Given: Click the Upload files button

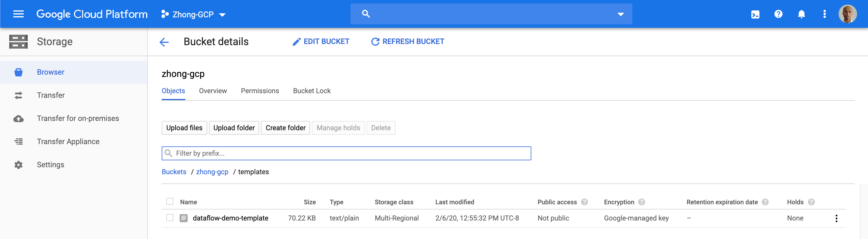Looking at the screenshot, I should pos(184,128).
